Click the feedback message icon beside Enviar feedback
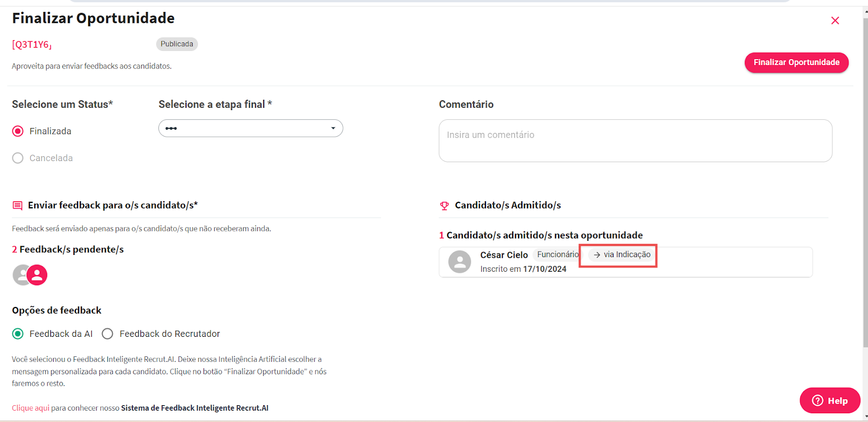 (x=17, y=206)
